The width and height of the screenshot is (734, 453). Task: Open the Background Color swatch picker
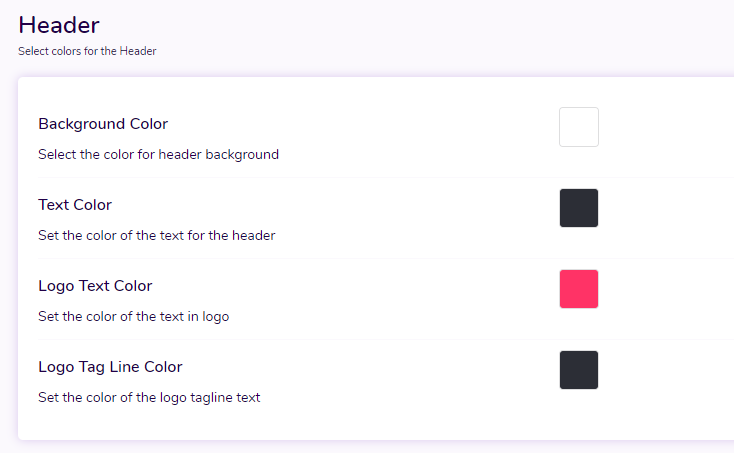coord(579,127)
